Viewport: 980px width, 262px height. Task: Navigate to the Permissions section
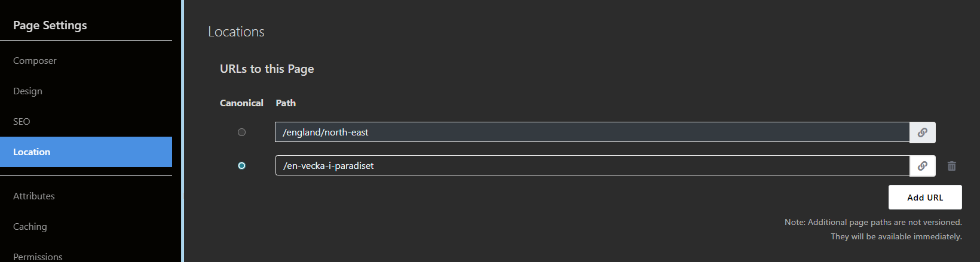click(x=38, y=257)
